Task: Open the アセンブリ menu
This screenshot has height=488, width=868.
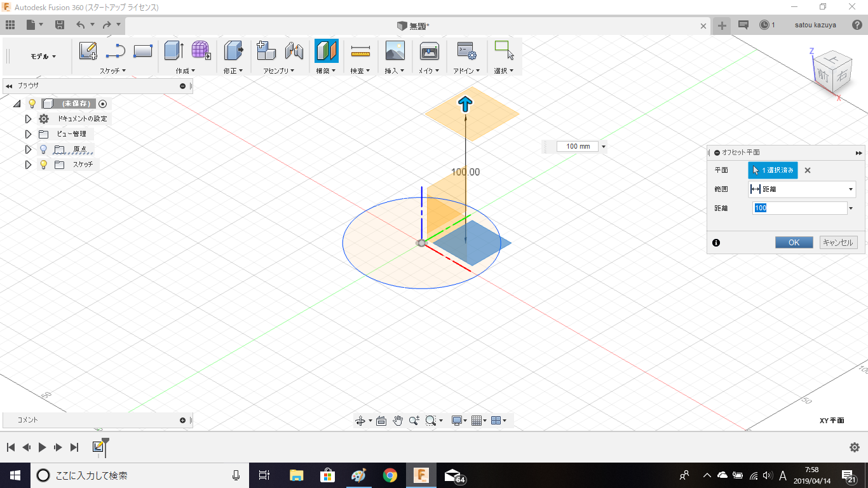Action: tap(280, 71)
